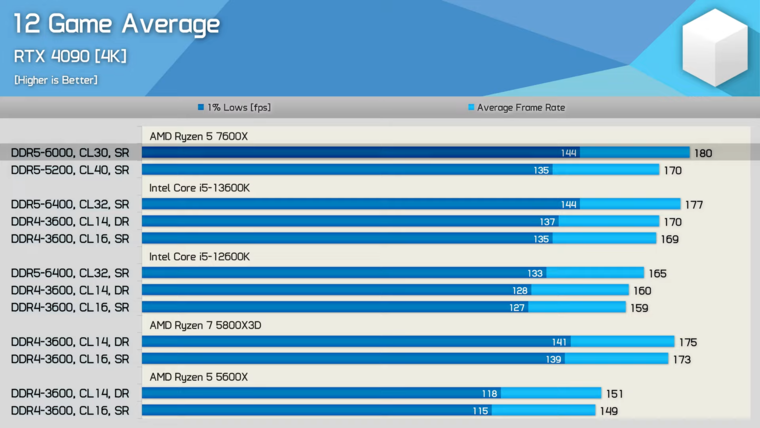Click the white cube logo

tap(715, 48)
